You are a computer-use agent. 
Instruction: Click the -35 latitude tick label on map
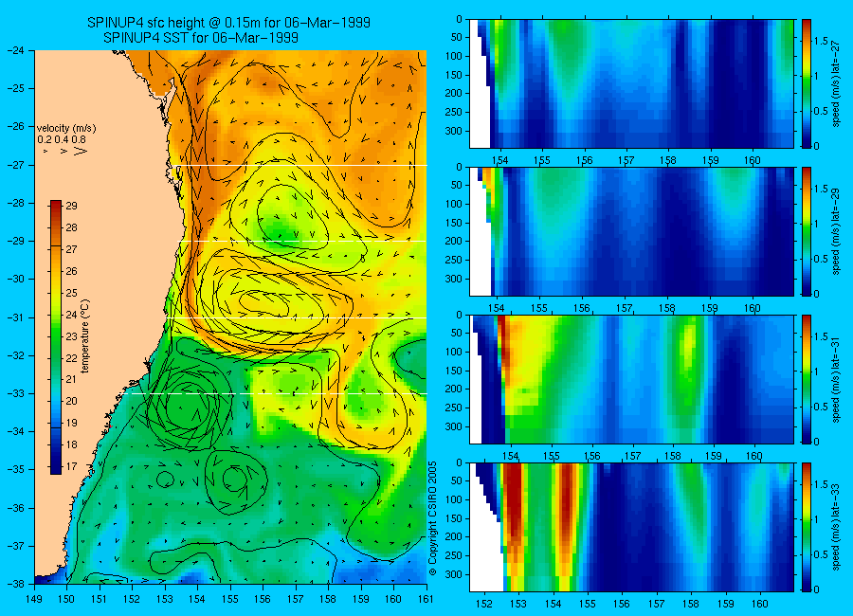[16, 470]
